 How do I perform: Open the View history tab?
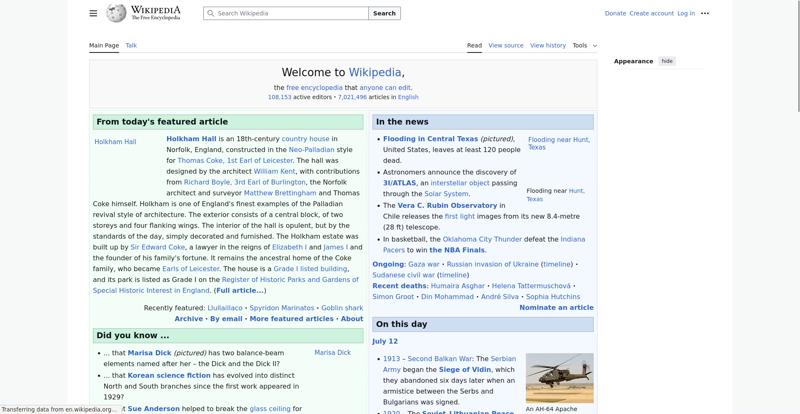[x=547, y=45]
